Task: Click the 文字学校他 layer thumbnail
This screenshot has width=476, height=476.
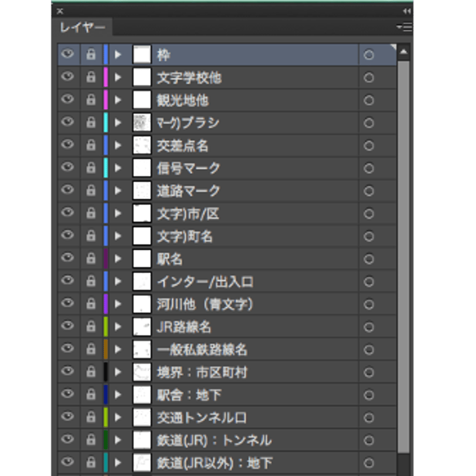Action: pos(142,77)
